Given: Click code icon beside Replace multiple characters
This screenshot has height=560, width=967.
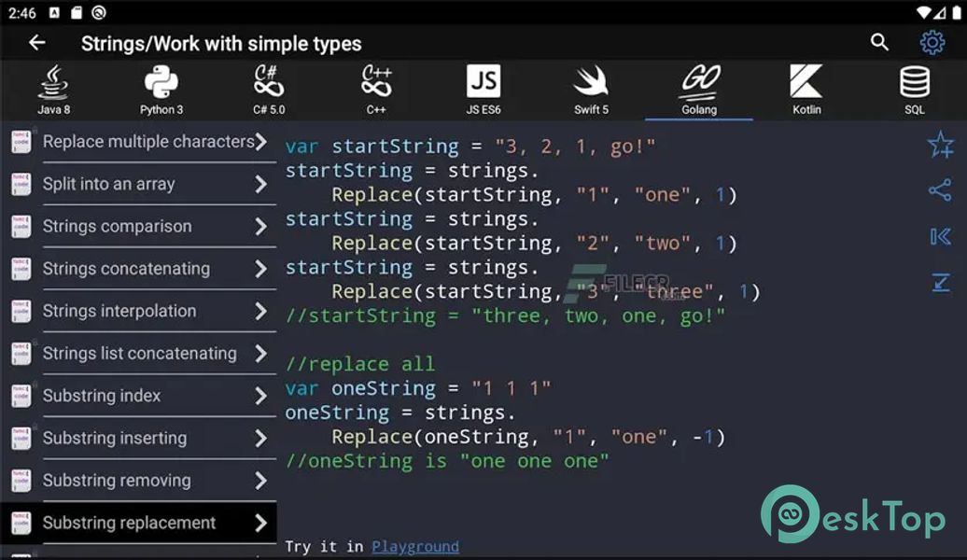Looking at the screenshot, I should (x=21, y=142).
